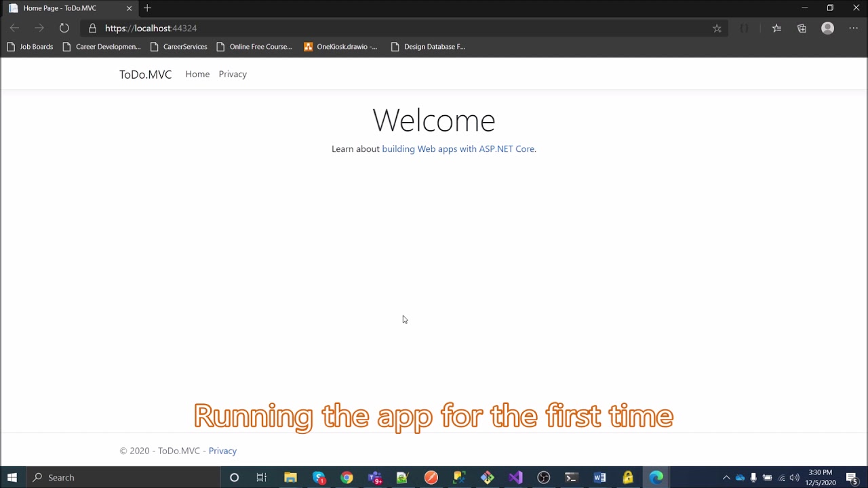Add page to favorites with star icon
The image size is (868, 488).
click(x=717, y=28)
